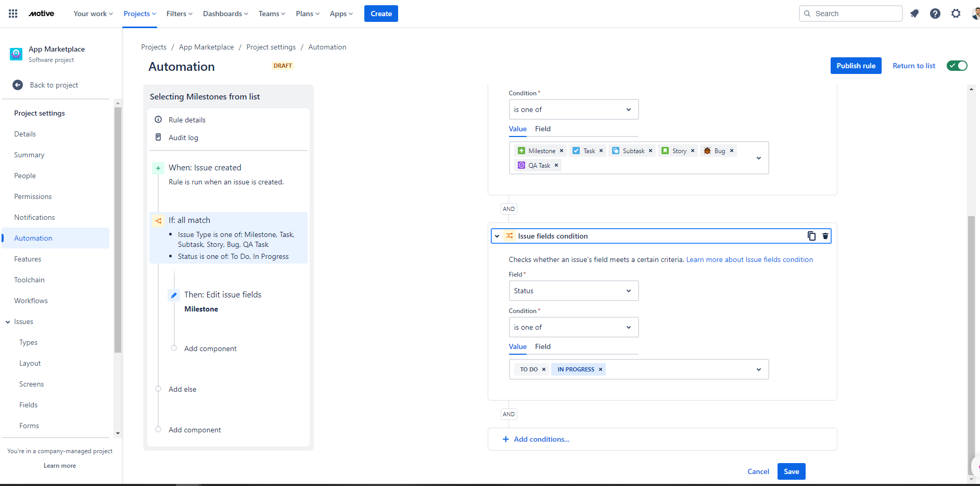This screenshot has width=980, height=486.
Task: Click the Create button
Action: point(381,14)
